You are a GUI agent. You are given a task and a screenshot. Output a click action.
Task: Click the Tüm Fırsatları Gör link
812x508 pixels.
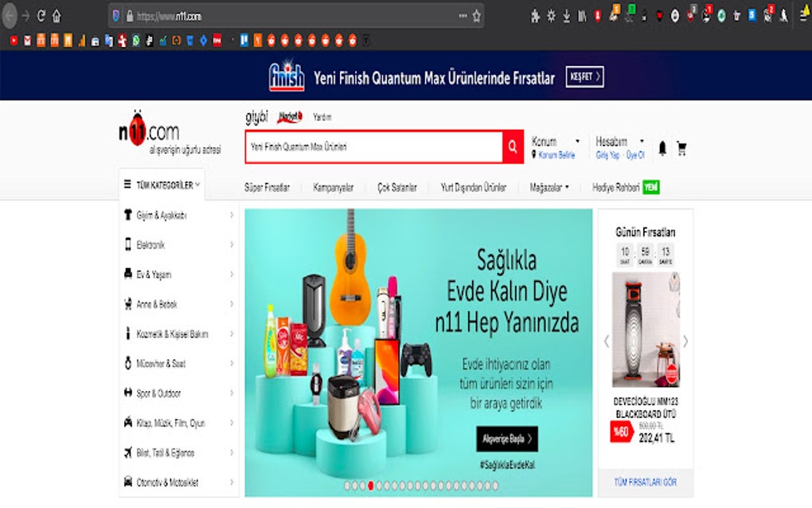click(646, 482)
